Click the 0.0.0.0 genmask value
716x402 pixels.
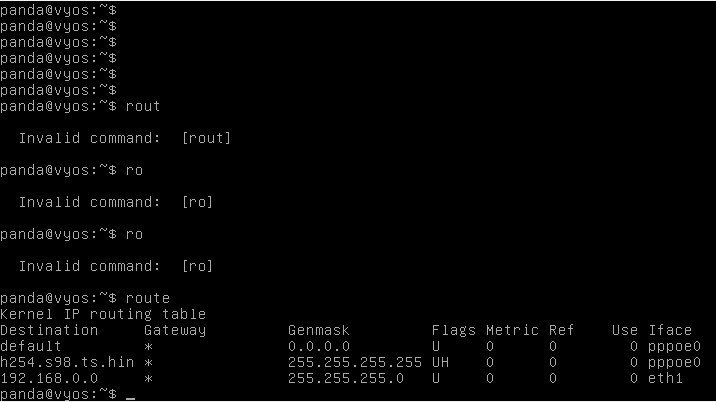tap(319, 346)
